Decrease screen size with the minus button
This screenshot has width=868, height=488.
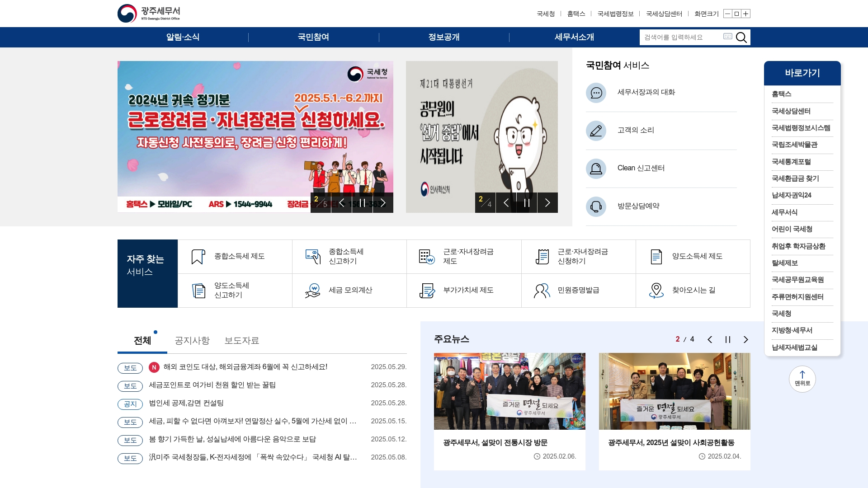click(727, 14)
